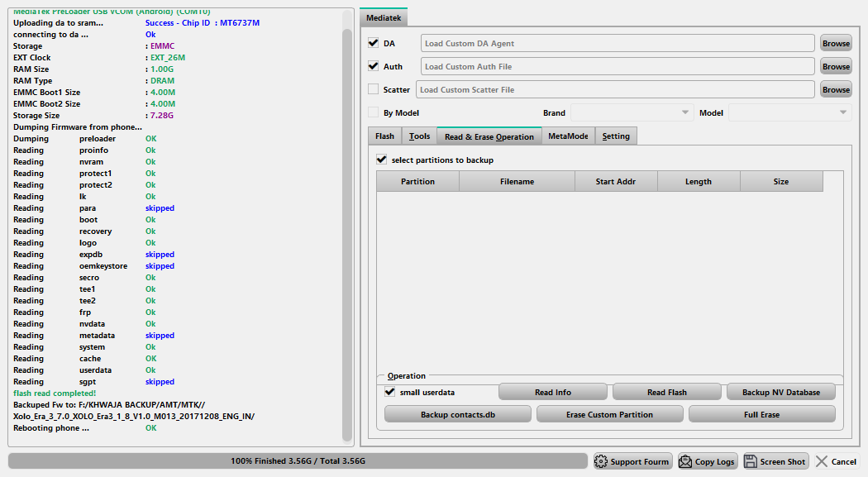Open the Brand dropdown
This screenshot has height=477, width=868.
coord(632,112)
